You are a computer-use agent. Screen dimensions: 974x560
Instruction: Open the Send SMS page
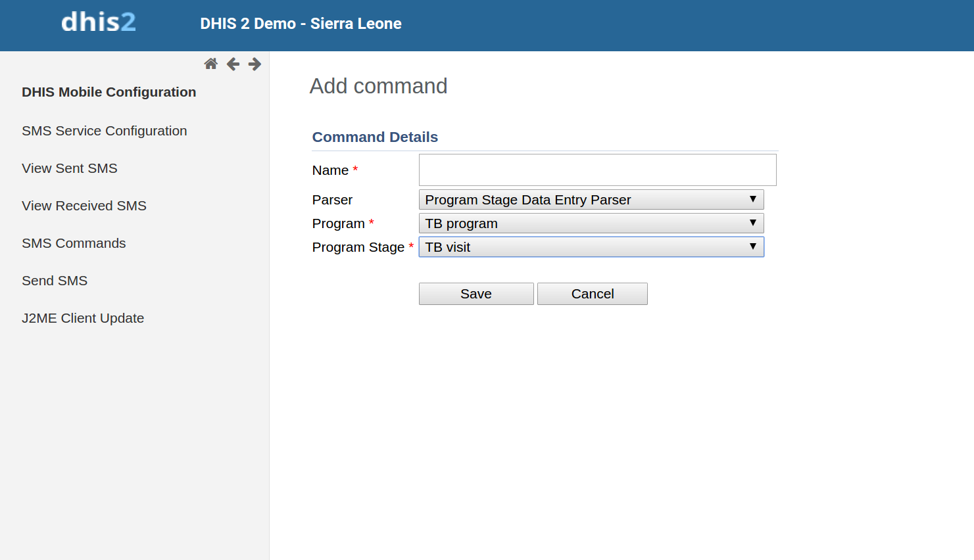[55, 281]
